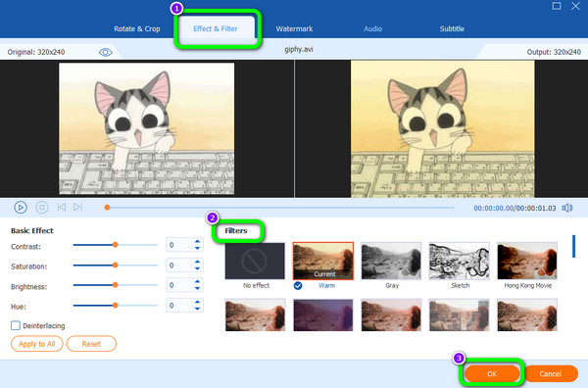Increase Brightness value by one step

(197, 281)
